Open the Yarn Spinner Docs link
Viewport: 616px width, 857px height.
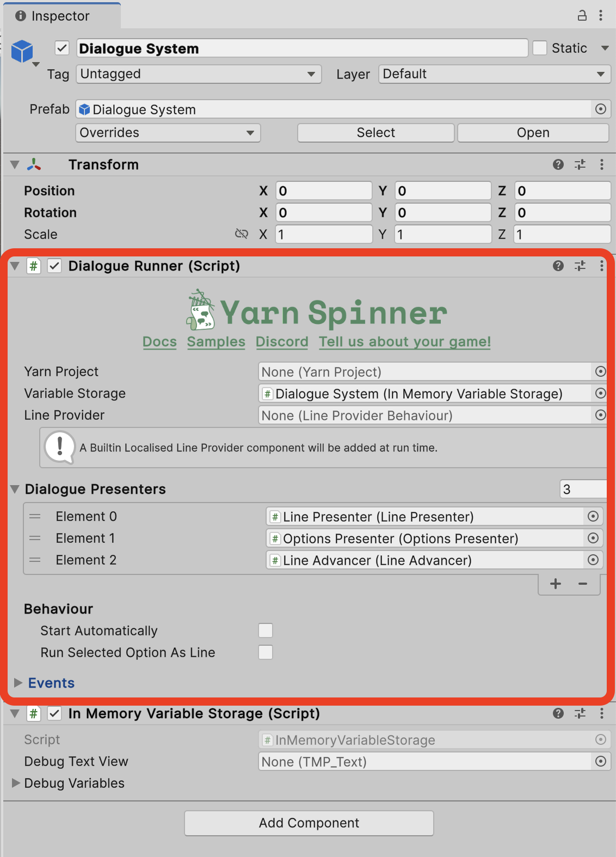(159, 342)
